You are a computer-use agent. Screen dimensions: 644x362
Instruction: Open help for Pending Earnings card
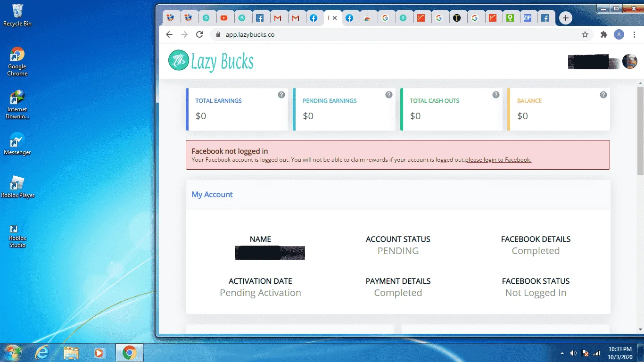[389, 95]
